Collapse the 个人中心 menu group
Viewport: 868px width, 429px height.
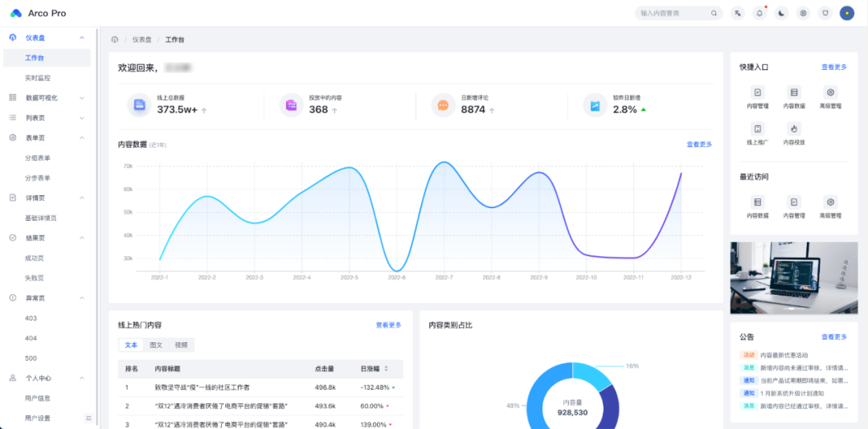tap(47, 378)
